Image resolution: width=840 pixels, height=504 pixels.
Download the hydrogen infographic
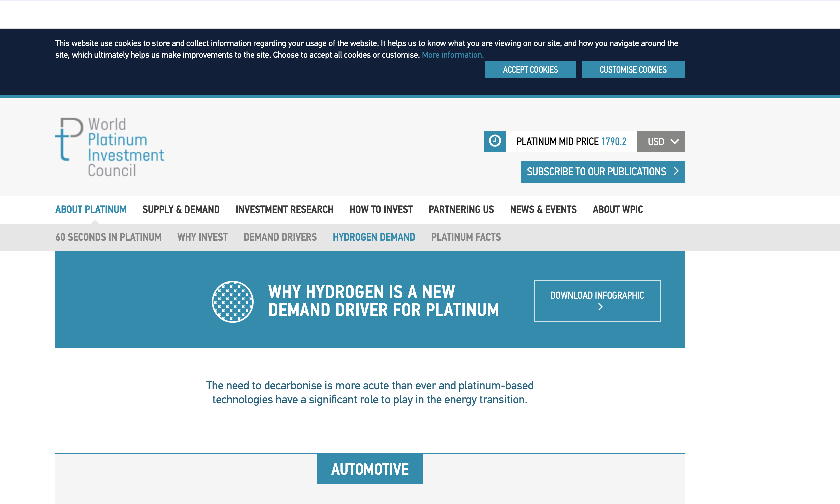[x=597, y=301]
